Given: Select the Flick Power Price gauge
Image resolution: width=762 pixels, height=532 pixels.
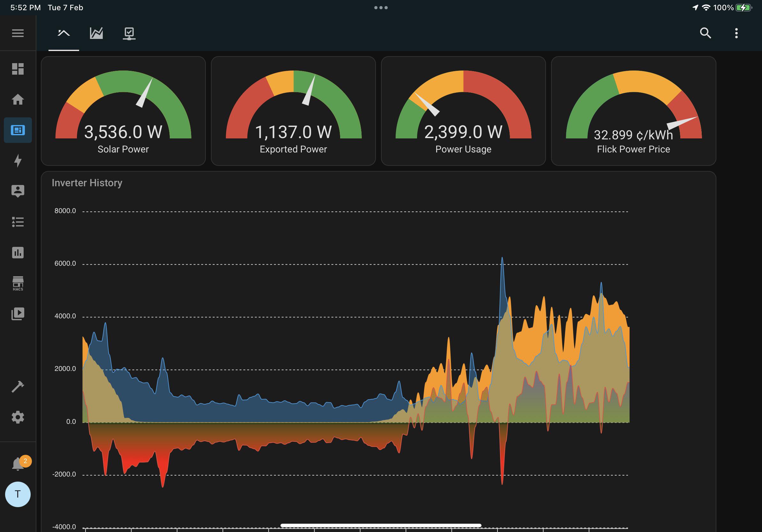Looking at the screenshot, I should pyautogui.click(x=633, y=111).
